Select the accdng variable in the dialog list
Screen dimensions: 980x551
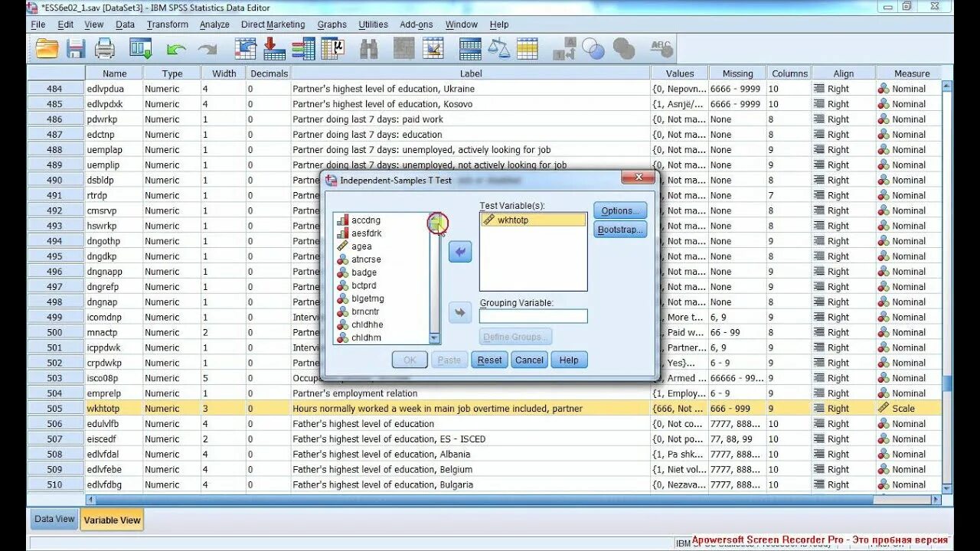(365, 220)
